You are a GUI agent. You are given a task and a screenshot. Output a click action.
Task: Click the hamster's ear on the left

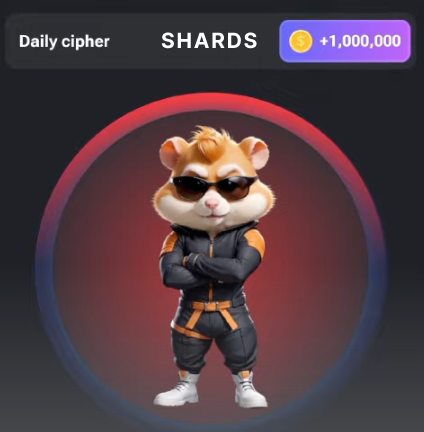(172, 153)
